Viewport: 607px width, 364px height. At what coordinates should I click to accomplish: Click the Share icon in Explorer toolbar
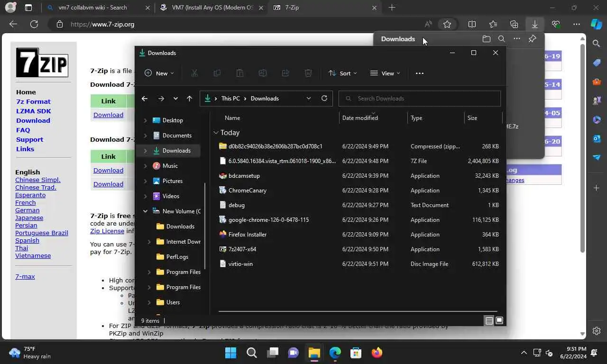[285, 73]
